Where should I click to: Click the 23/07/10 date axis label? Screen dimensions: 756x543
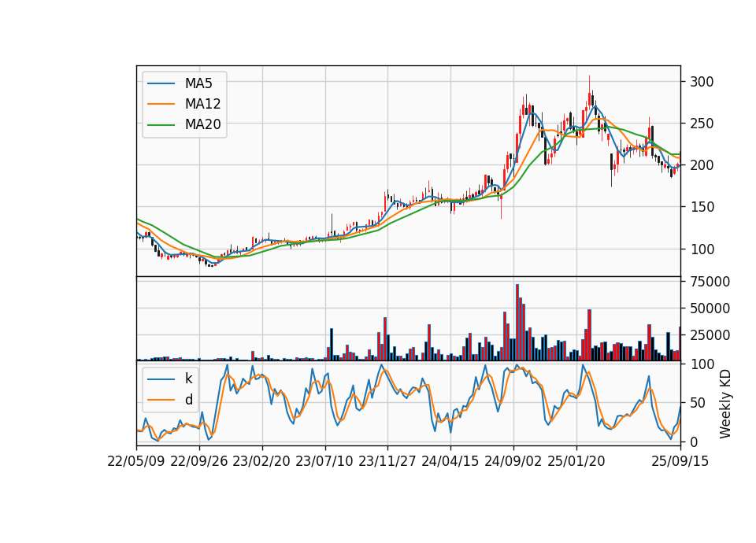click(324, 461)
